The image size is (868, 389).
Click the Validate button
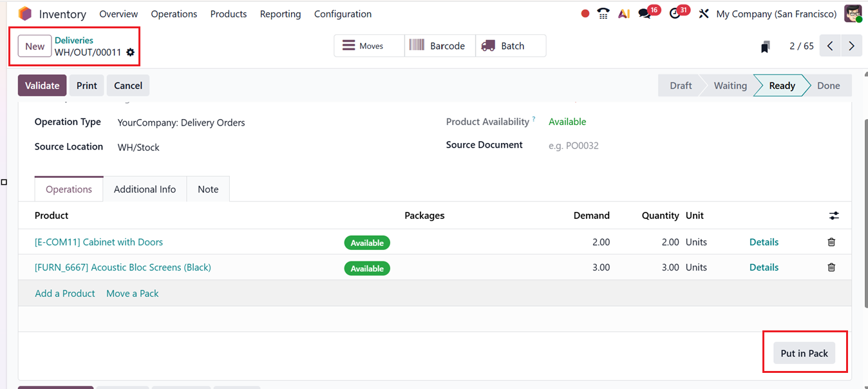[x=42, y=85]
